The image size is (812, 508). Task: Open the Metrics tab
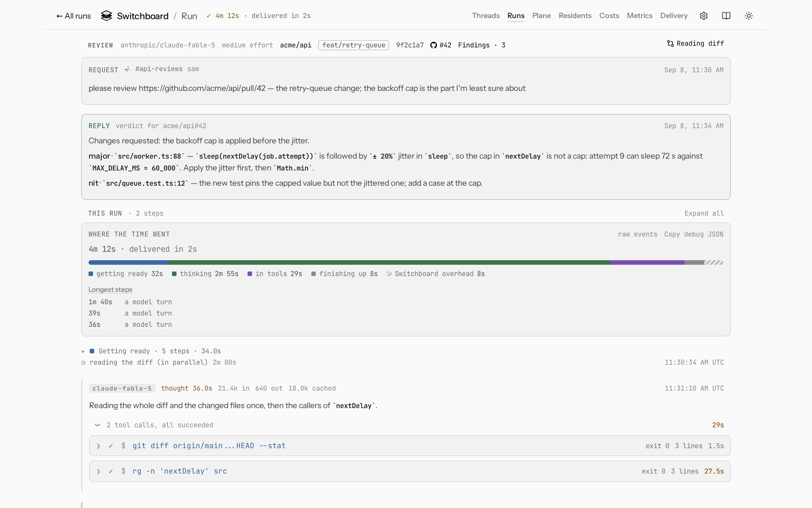coord(639,16)
